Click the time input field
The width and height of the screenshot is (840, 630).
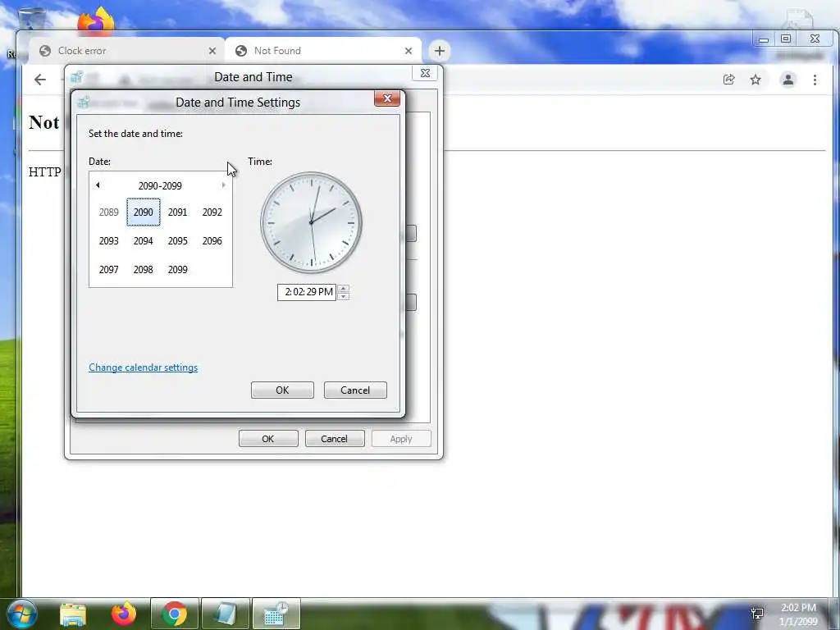[307, 292]
